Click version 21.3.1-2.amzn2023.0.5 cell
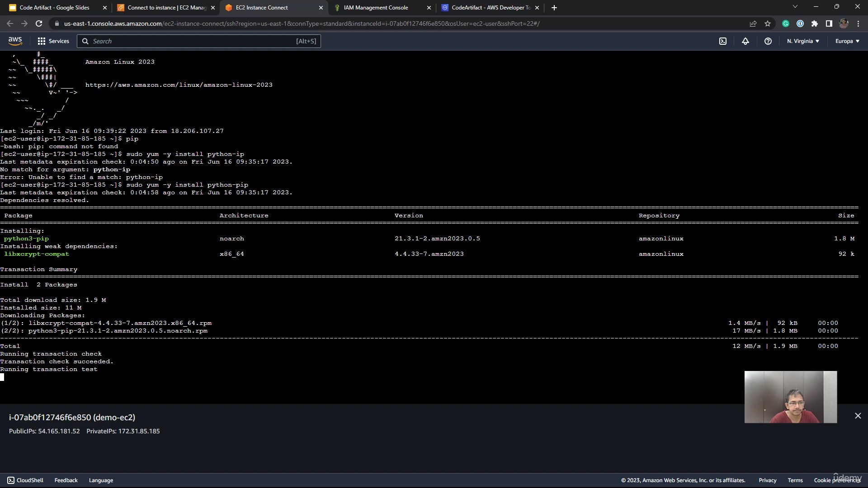The image size is (868, 488). (437, 239)
